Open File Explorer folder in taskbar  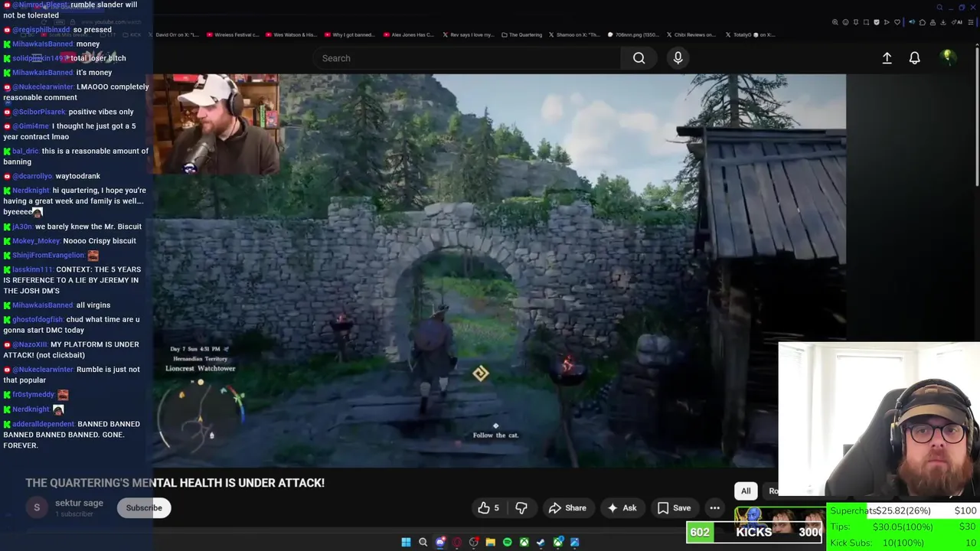point(490,543)
